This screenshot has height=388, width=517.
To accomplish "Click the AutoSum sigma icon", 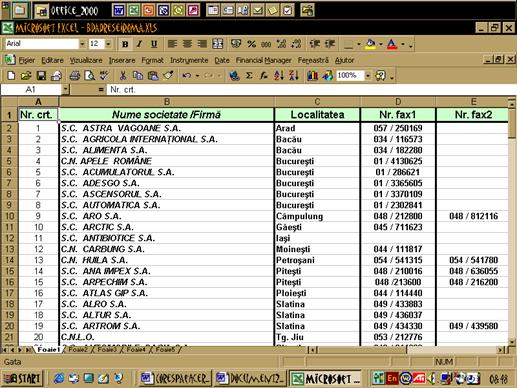I will click(x=249, y=76).
